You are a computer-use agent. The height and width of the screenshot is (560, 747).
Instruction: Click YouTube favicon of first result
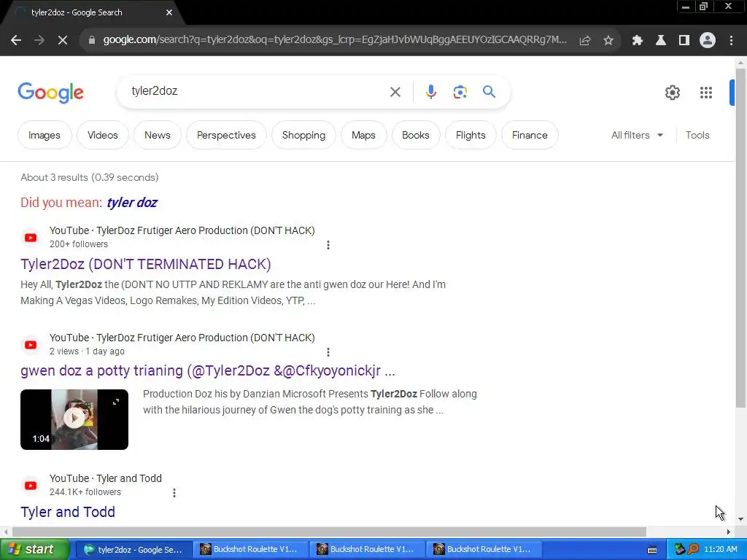click(x=31, y=237)
